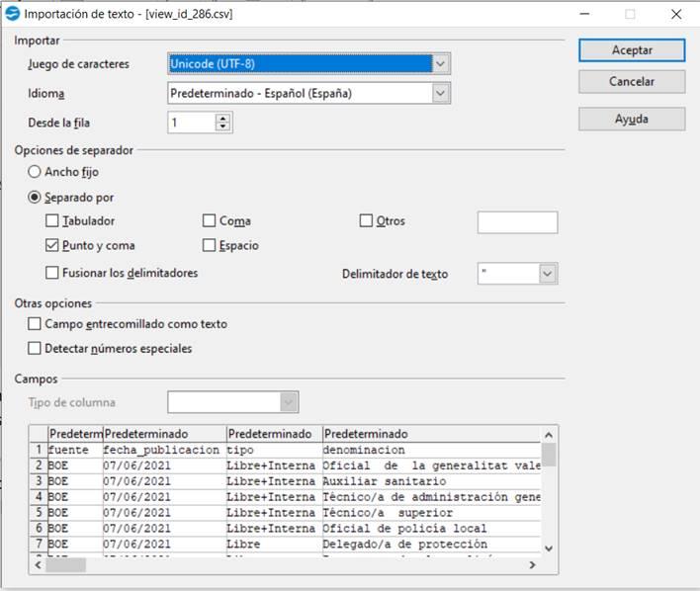Open the Juego de caracteres dropdown
Viewport: 700px width, 591px height.
pos(440,64)
